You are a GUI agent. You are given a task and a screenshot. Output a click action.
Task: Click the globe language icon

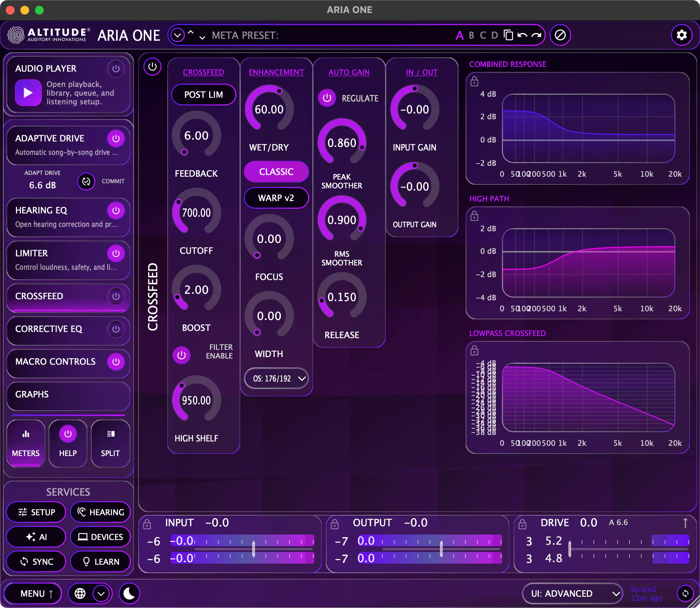point(80,593)
